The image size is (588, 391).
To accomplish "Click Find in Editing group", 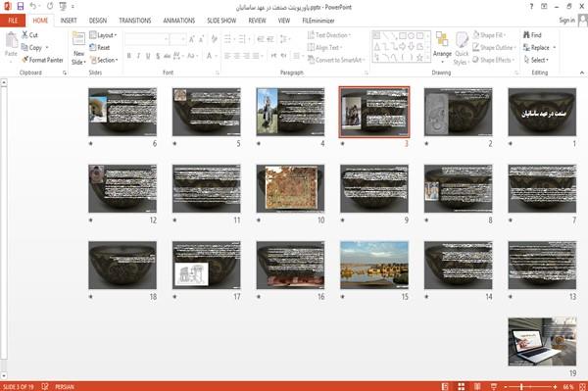I will coord(532,35).
